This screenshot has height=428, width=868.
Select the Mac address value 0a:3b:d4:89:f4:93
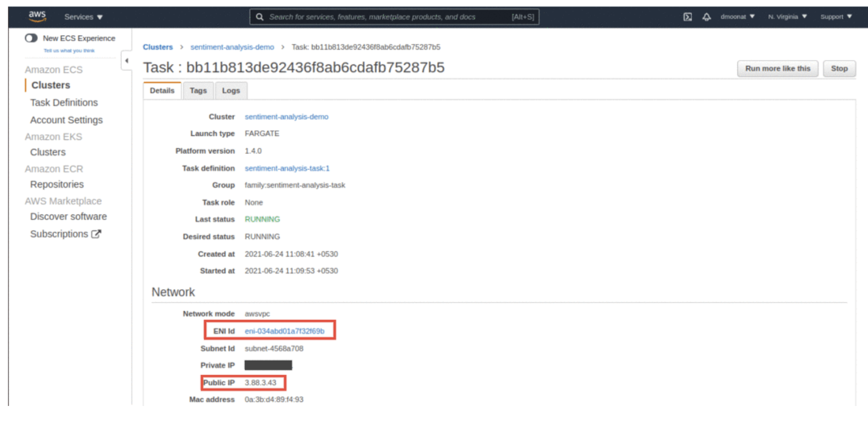click(274, 400)
